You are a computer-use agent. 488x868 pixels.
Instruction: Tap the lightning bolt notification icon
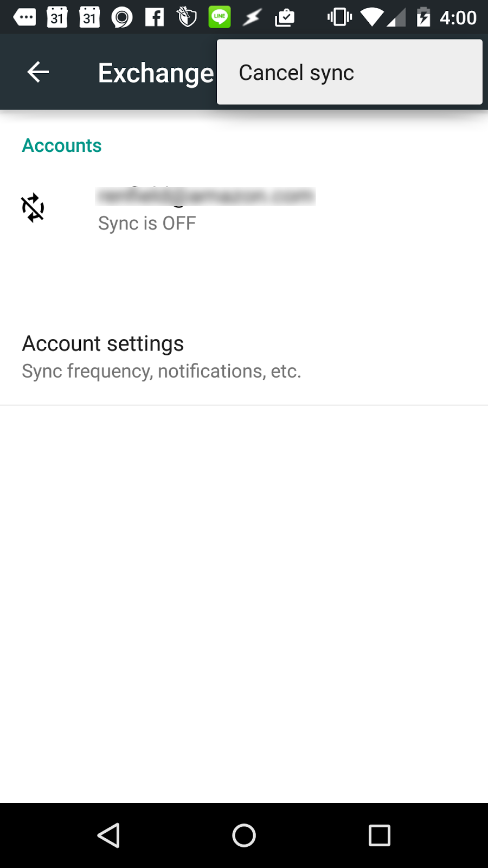tap(252, 18)
